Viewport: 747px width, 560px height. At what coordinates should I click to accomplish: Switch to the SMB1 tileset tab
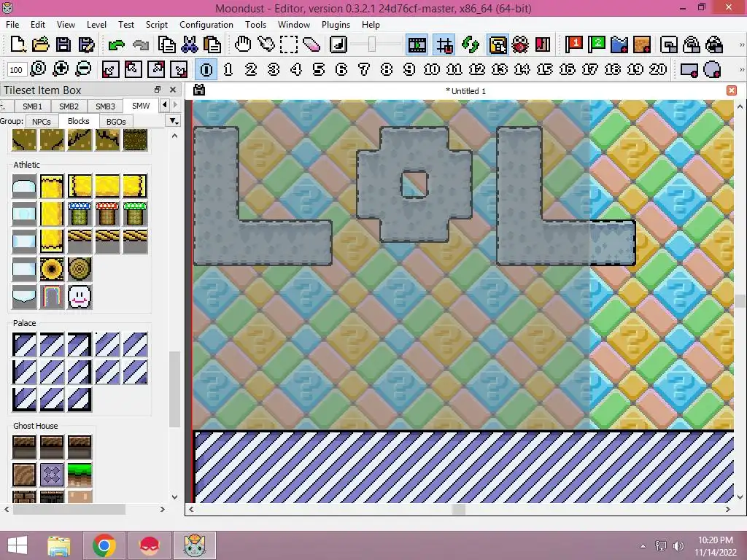pyautogui.click(x=32, y=106)
